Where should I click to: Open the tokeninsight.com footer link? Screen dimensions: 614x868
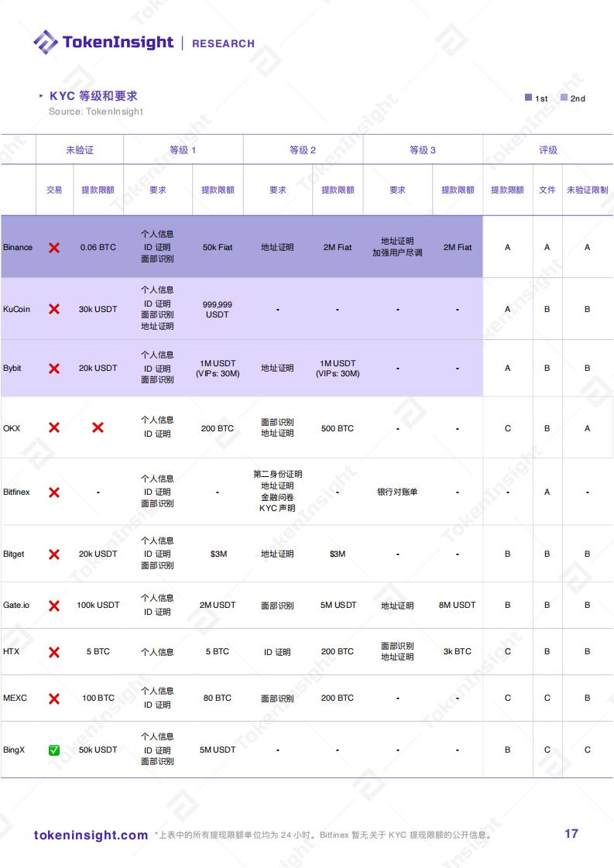pos(91,835)
